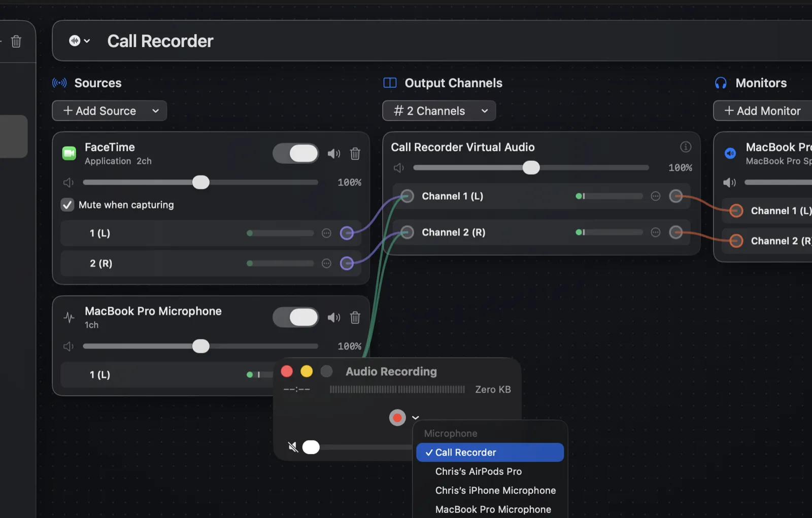The image size is (812, 518).
Task: Open options for output Channel 2 (R)
Action: click(656, 232)
